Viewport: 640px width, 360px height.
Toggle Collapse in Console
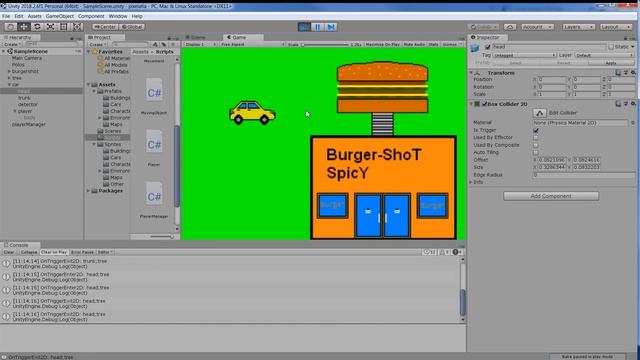pos(29,252)
